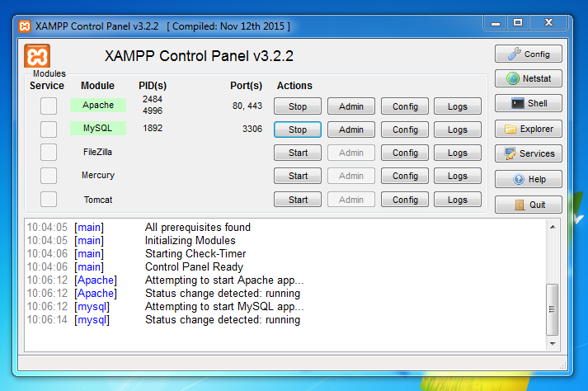The width and height of the screenshot is (588, 391).
Task: Click the MySQL port 3306
Action: coord(252,129)
